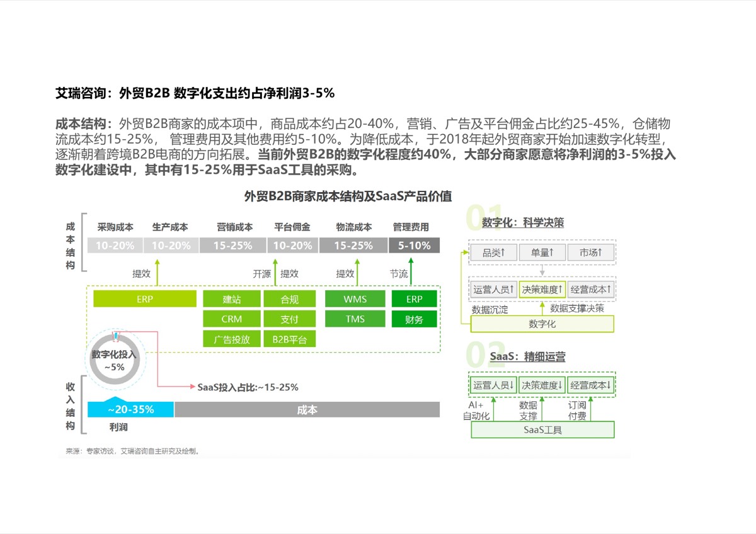Select the blue ~20-35% profit bar

click(x=130, y=409)
